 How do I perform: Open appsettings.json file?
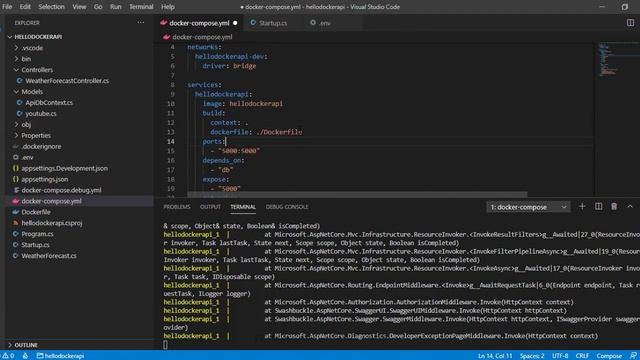(x=45, y=179)
